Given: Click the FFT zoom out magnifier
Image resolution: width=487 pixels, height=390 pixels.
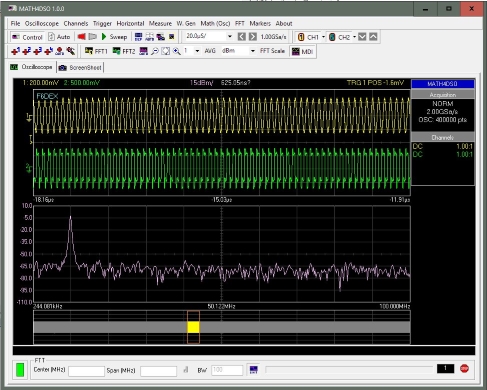Looking at the screenshot, I should point(155,51).
